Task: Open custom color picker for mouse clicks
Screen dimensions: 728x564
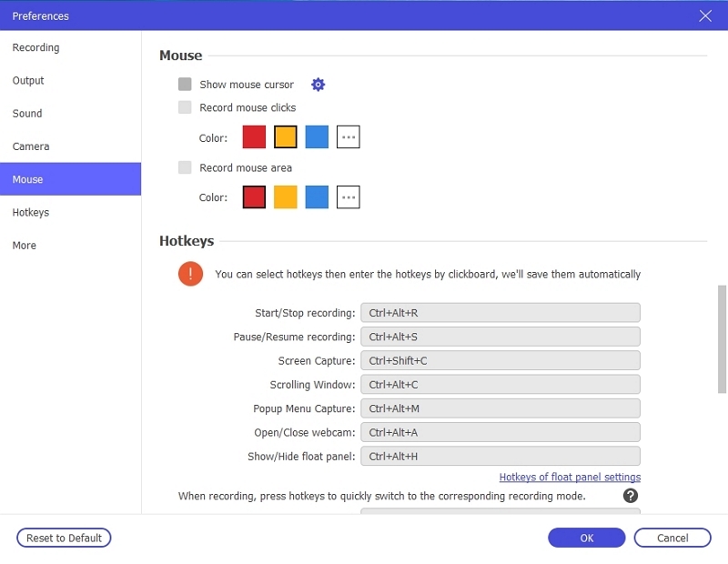Action: [x=348, y=137]
